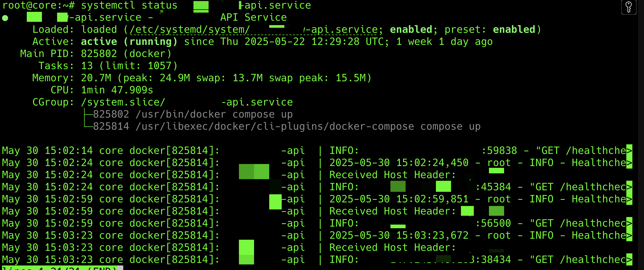Click the Memory value 20.7M
644x270 pixels.
click(96, 78)
